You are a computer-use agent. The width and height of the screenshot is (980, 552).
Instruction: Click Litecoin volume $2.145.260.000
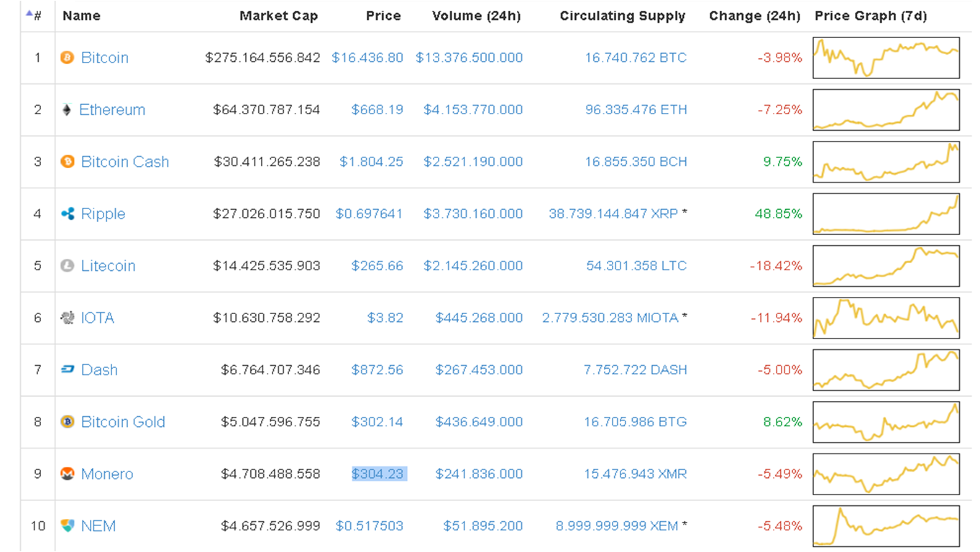[473, 266]
